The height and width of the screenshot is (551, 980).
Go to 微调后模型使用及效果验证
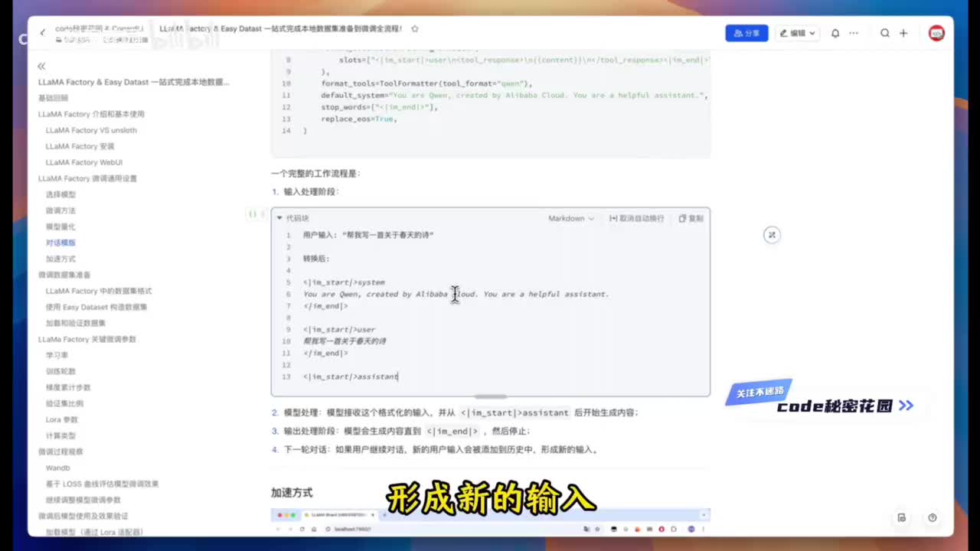(x=83, y=516)
